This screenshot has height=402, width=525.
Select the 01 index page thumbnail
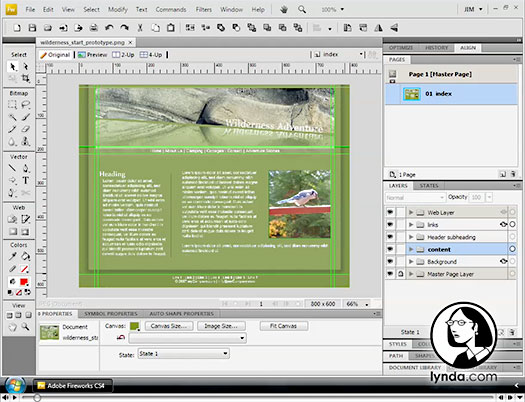coord(411,94)
